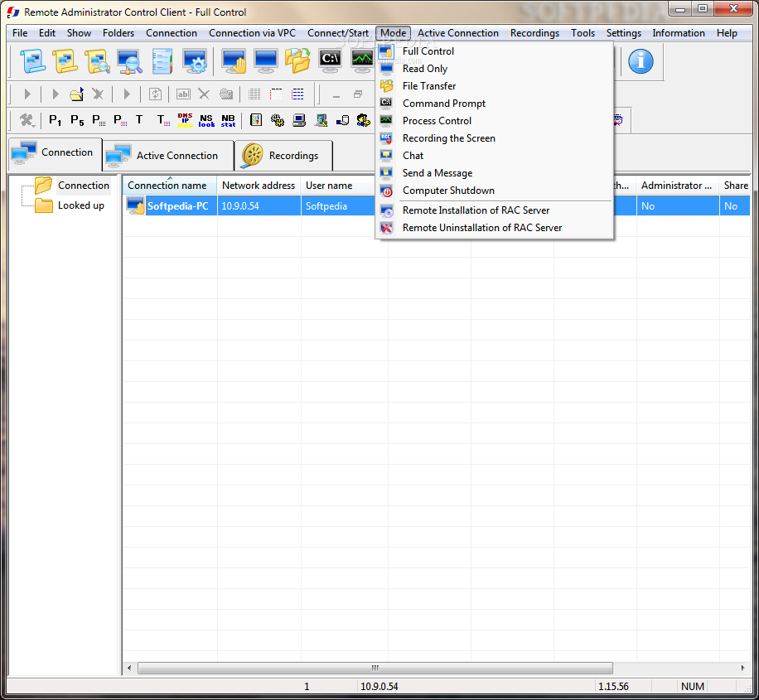Switch to the Active Connection tab

point(168,156)
